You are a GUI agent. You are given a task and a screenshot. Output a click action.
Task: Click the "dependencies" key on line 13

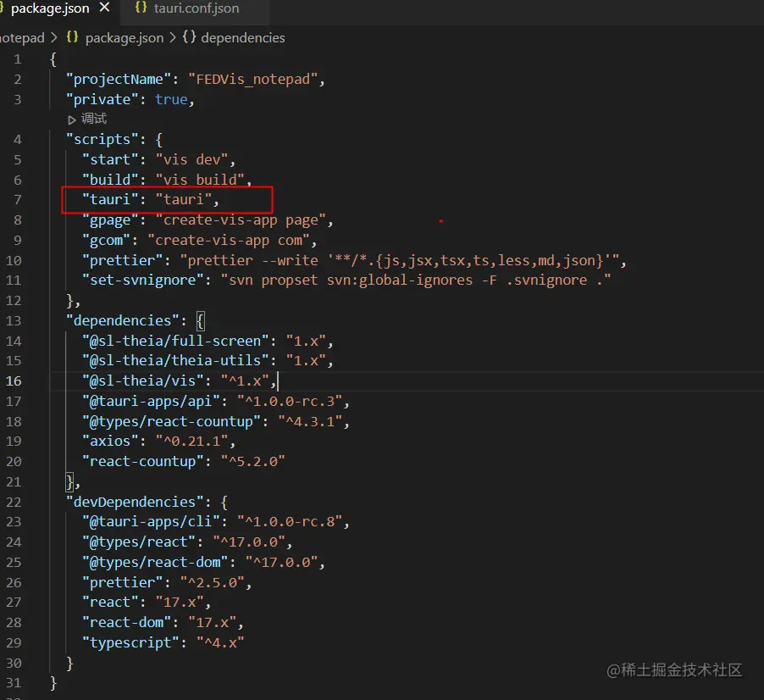click(122, 320)
